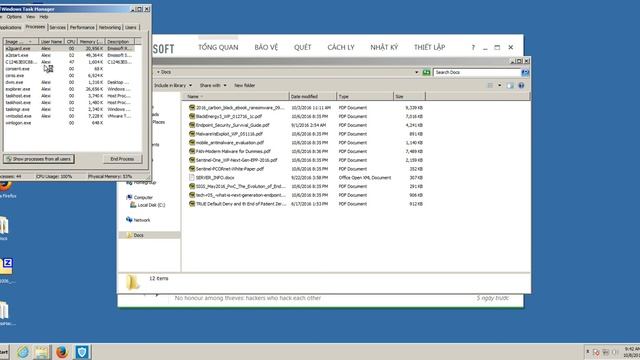
Task: Select the explorer.exe process row
Action: tap(69, 89)
